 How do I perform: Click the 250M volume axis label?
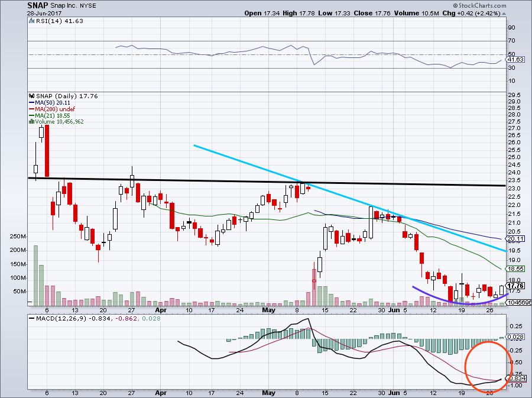click(18, 237)
